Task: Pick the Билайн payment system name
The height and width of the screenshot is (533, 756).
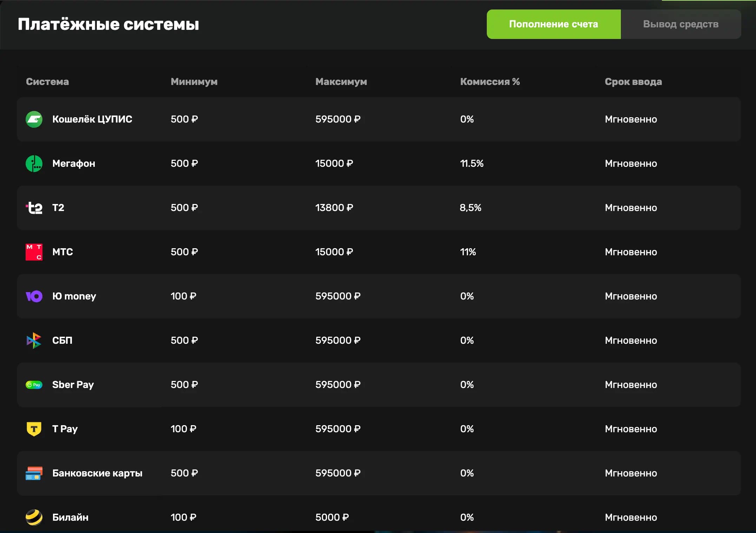Action: click(70, 518)
